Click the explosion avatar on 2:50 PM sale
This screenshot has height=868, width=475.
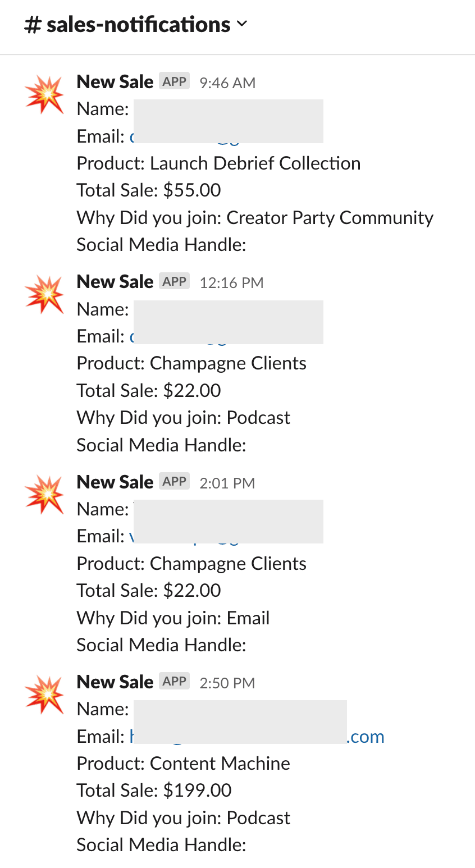tap(45, 695)
